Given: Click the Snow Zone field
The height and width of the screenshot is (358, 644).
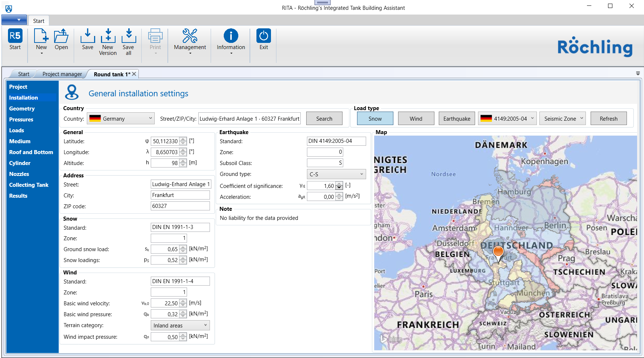Looking at the screenshot, I should [169, 238].
